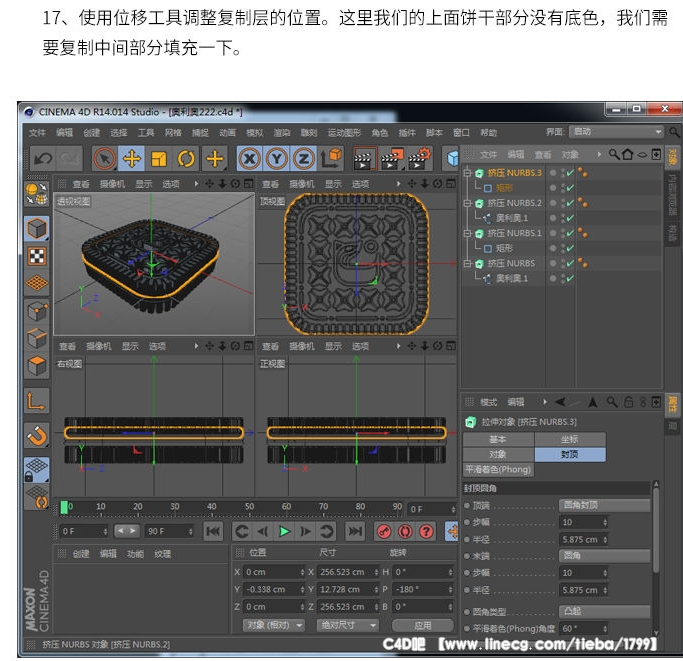Open the 绝对尺寸 dropdown
Viewport: 683px width, 661px height.
[x=347, y=625]
